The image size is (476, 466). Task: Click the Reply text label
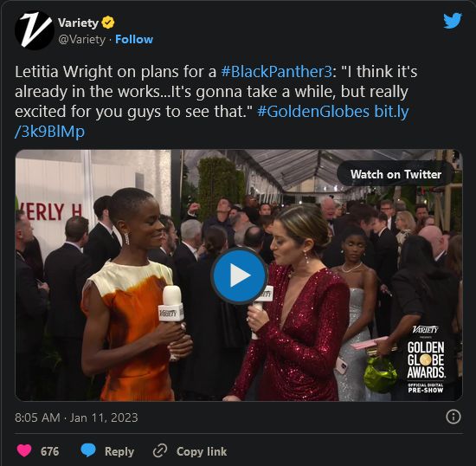click(x=119, y=452)
